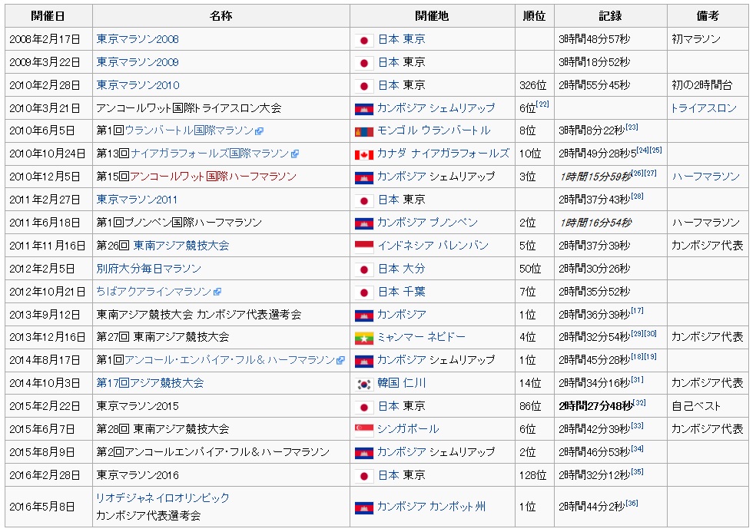Open footnote [28] after 2時間37分43秒

637,196
